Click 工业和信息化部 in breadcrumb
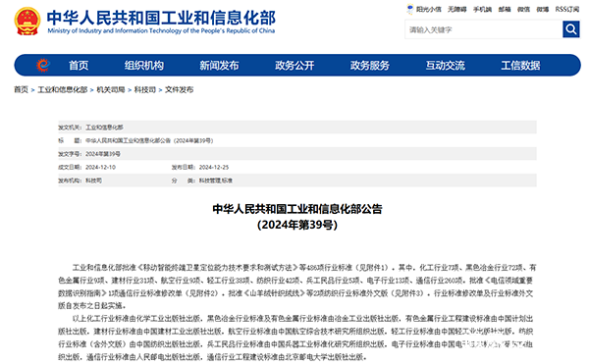 click(x=63, y=89)
